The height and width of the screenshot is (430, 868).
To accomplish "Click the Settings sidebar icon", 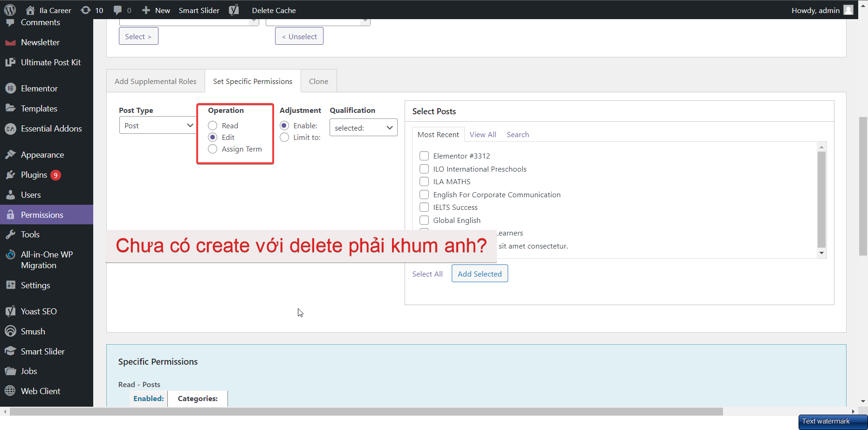I will click(x=10, y=285).
